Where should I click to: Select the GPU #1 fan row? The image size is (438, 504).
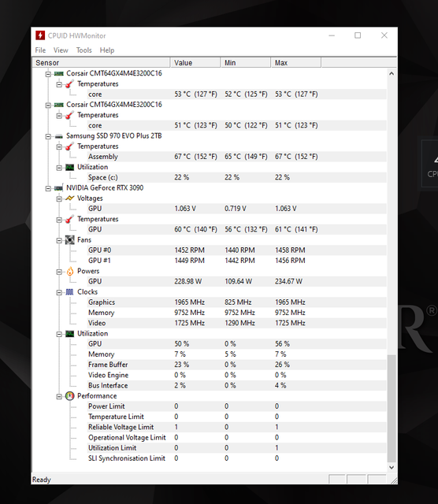[237, 261]
